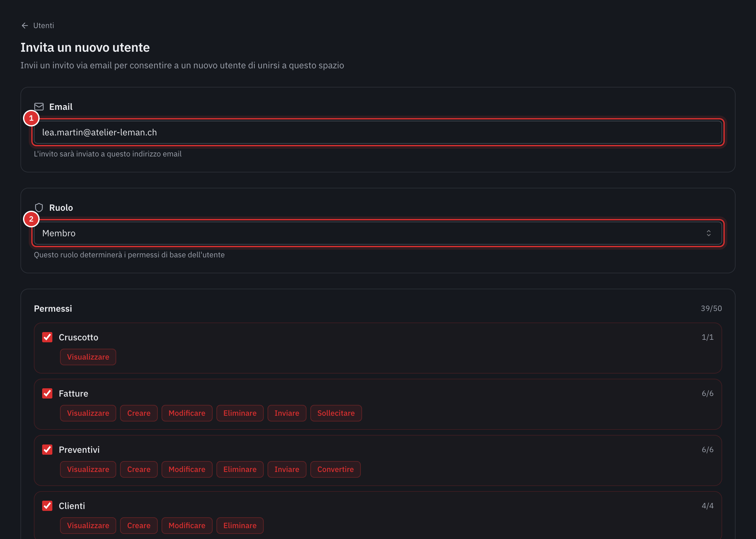Click the shield icon beside Ruolo
The height and width of the screenshot is (539, 756).
[39, 208]
